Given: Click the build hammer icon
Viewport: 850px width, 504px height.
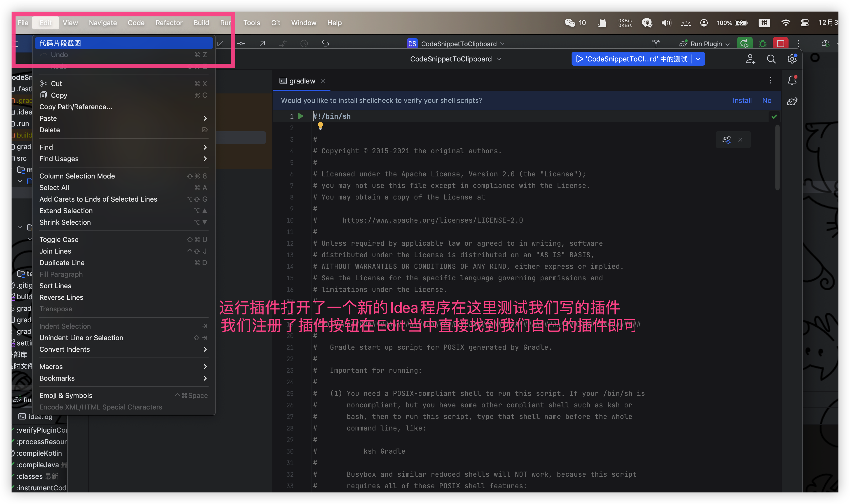Looking at the screenshot, I should point(656,44).
